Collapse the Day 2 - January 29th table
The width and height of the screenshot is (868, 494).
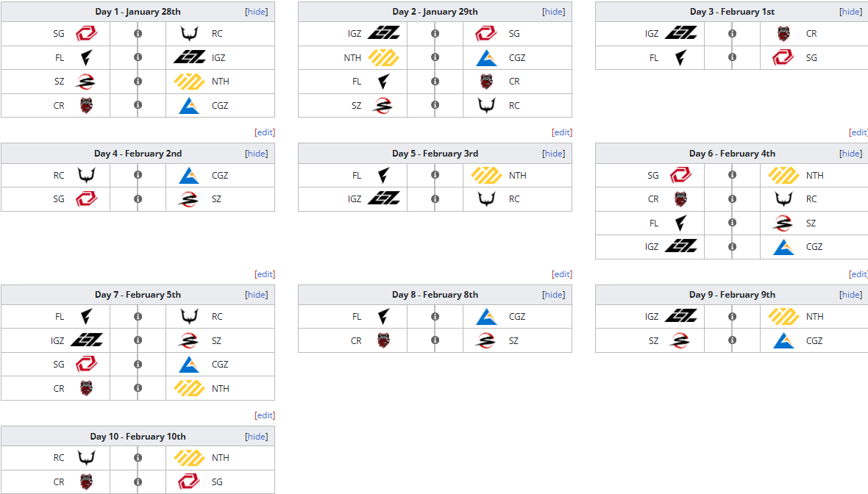554,12
